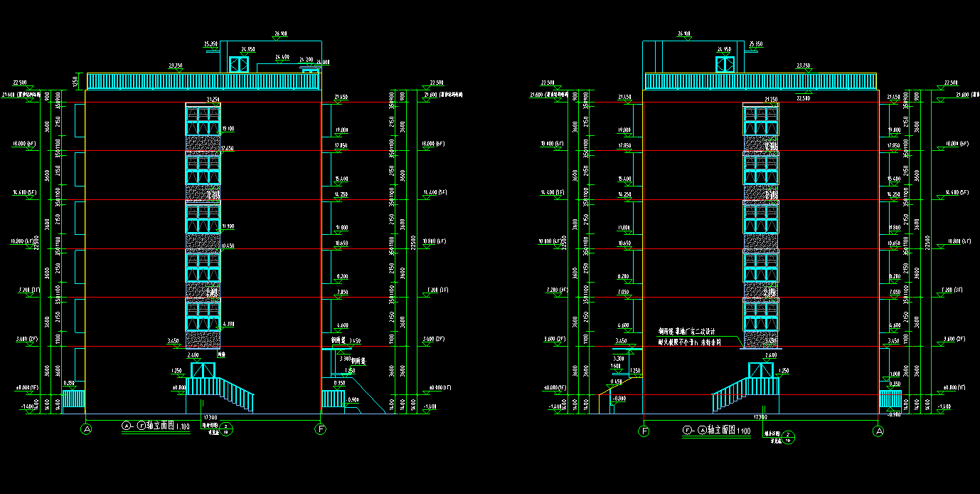
Task: Select the 17300 width dimension in left elevation
Action: pyautogui.click(x=211, y=416)
